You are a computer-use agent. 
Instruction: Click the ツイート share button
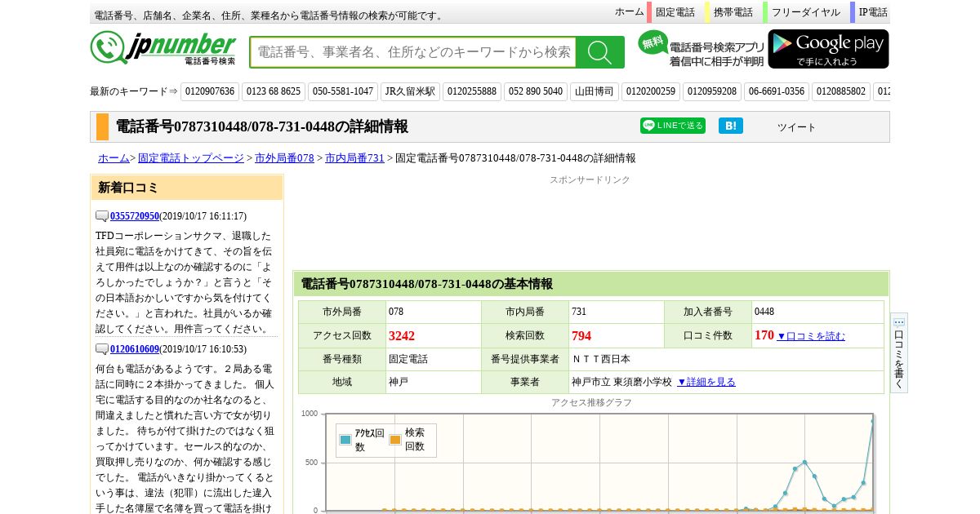795,127
